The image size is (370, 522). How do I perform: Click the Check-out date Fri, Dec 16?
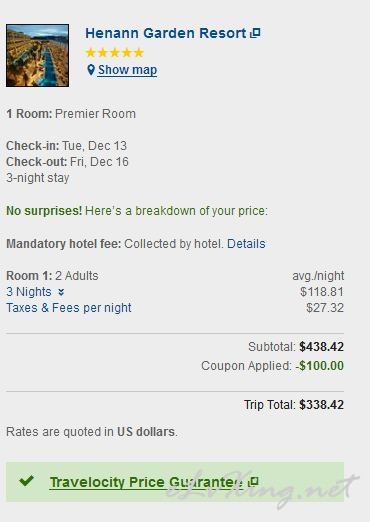pos(99,162)
